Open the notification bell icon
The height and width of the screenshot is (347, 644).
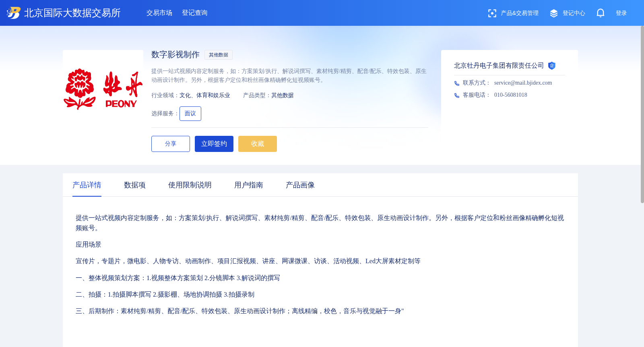click(601, 13)
